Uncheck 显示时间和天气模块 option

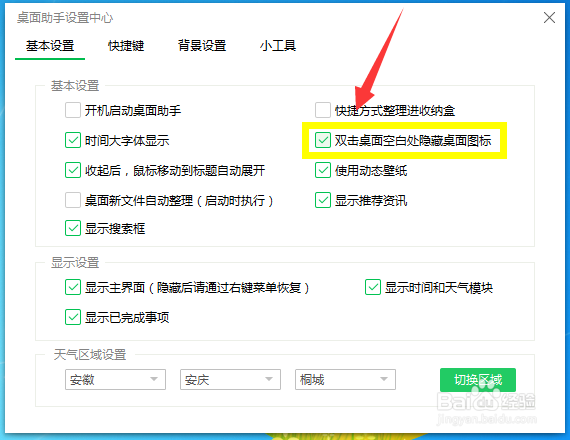tap(373, 287)
